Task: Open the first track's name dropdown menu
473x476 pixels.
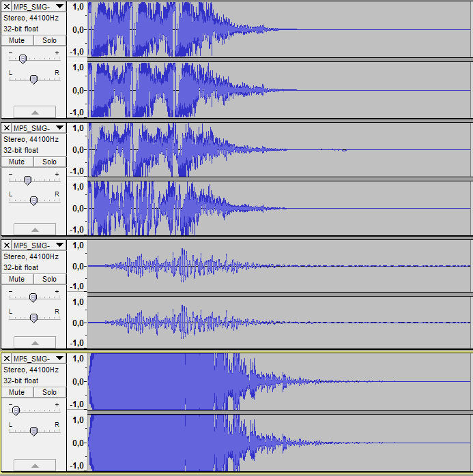Action: (x=59, y=6)
